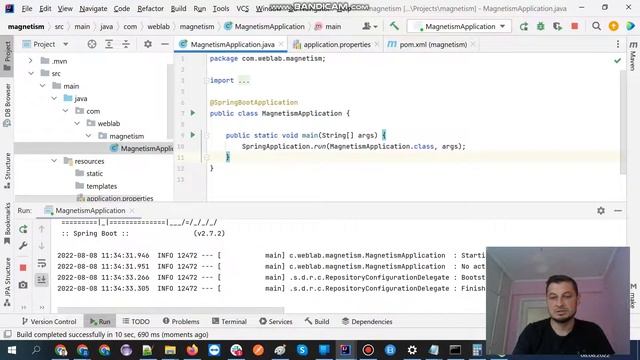Open Project panel settings gear

click(148, 44)
